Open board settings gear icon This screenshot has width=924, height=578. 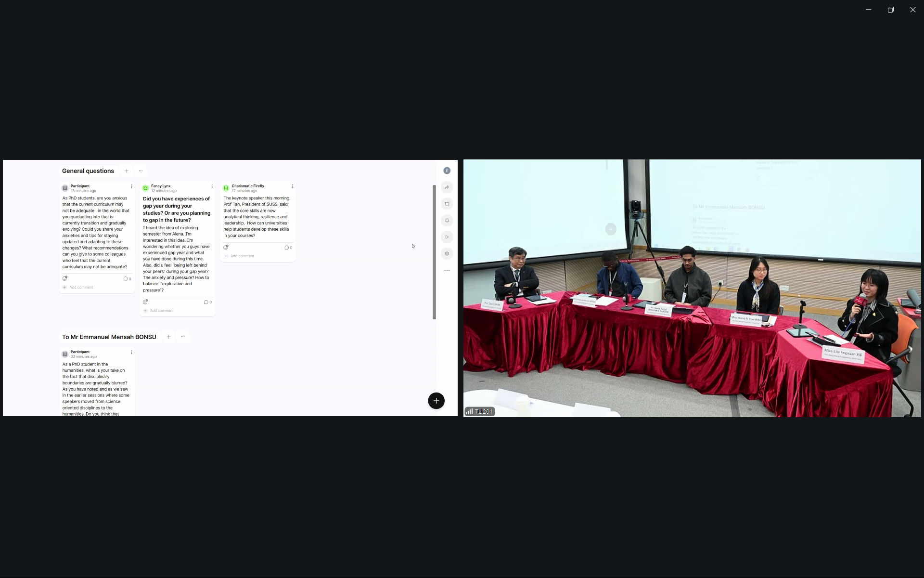[447, 254]
